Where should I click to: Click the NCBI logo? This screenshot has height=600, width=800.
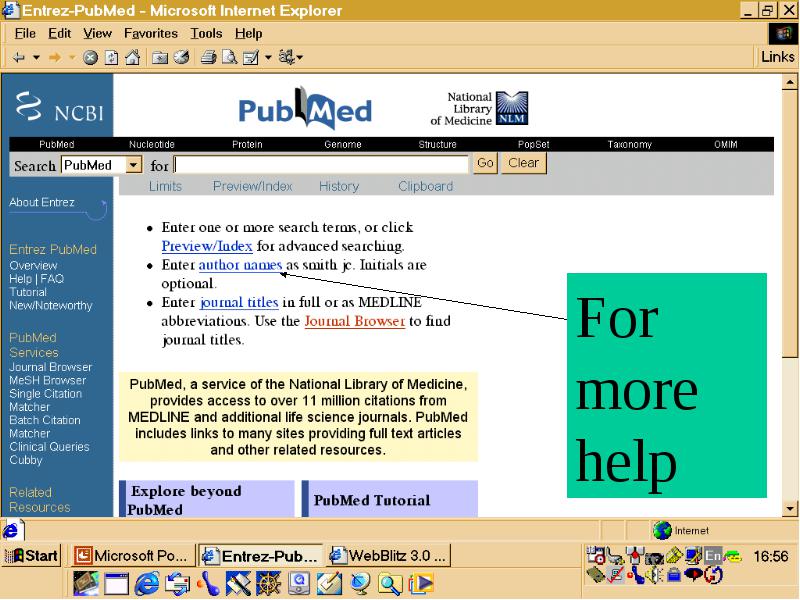[59, 107]
